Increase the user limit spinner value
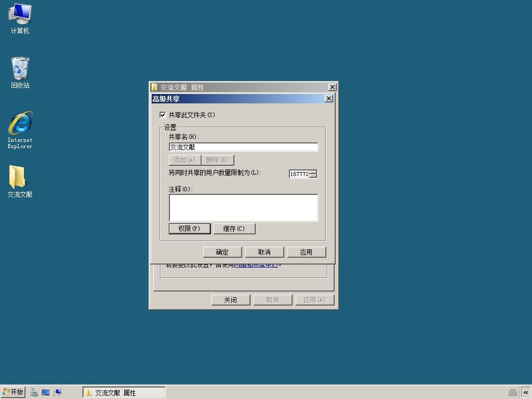This screenshot has width=532, height=399. click(x=313, y=171)
